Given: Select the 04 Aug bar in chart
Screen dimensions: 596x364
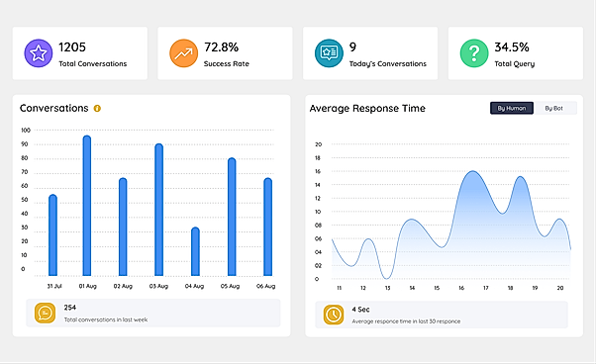Looking at the screenshot, I should click(195, 251).
